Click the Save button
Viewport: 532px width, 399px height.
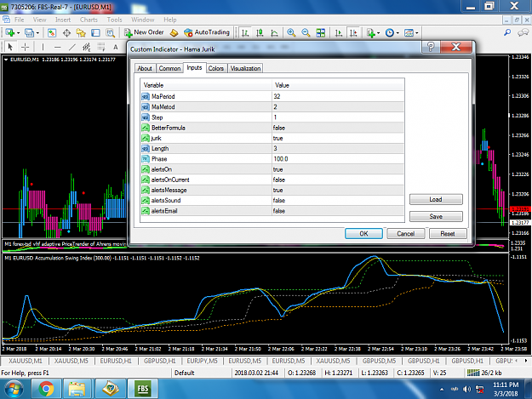click(x=436, y=216)
